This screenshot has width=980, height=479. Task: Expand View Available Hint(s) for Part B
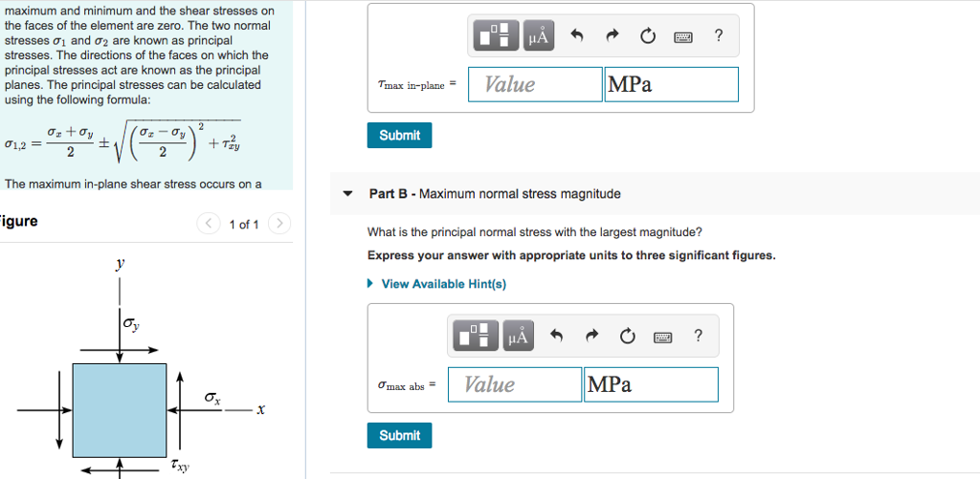[x=436, y=284]
